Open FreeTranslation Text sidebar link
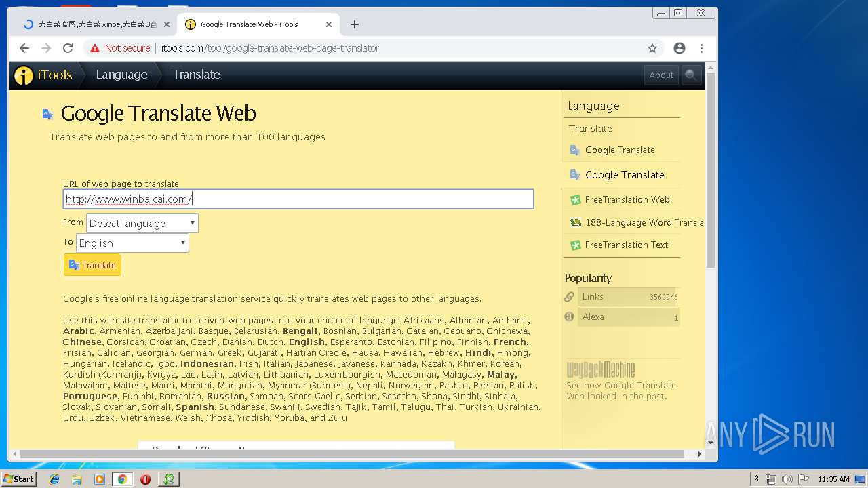The width and height of the screenshot is (868, 488). tap(627, 245)
